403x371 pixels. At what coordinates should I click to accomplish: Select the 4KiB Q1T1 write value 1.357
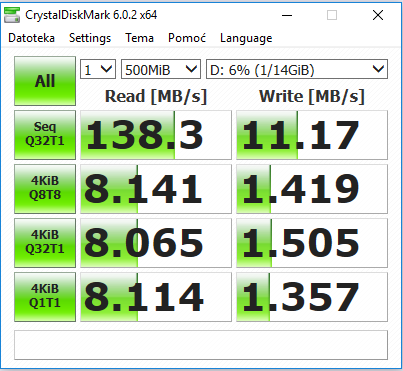[312, 297]
